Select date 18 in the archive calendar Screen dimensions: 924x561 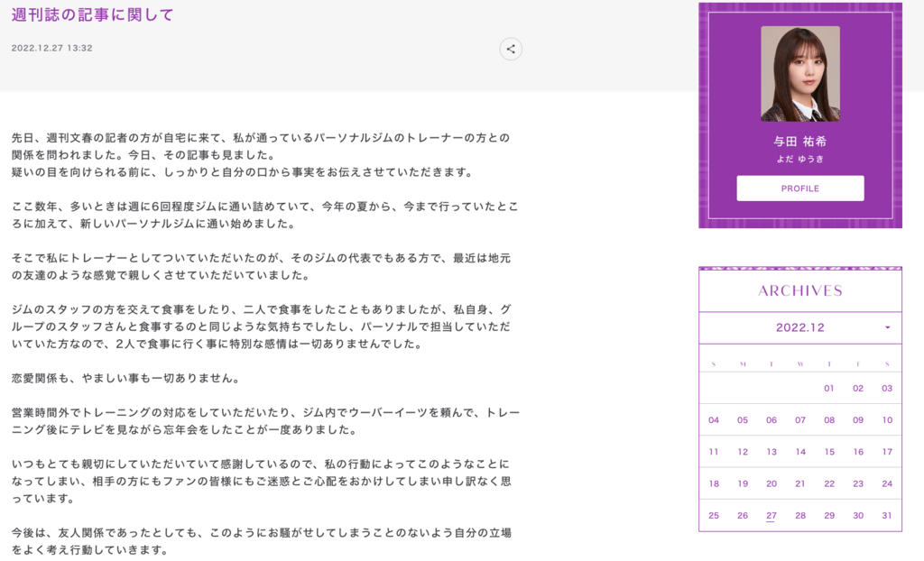714,483
